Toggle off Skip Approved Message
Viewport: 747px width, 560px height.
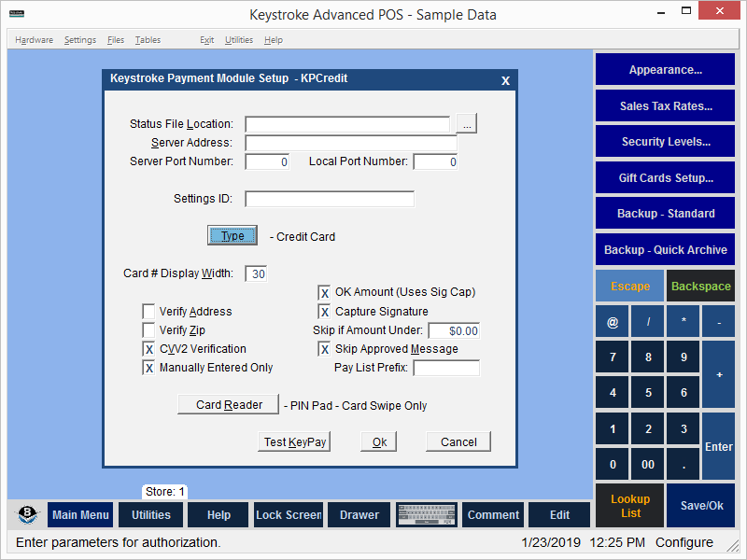click(x=326, y=348)
